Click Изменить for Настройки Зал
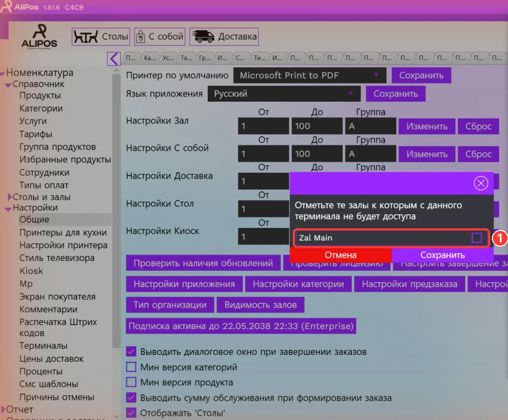 [427, 127]
